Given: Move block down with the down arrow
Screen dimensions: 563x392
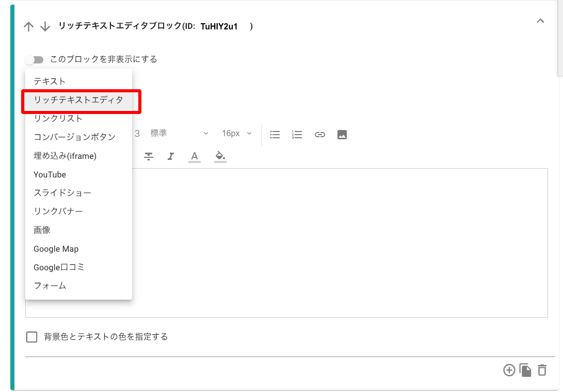Looking at the screenshot, I should click(x=45, y=27).
